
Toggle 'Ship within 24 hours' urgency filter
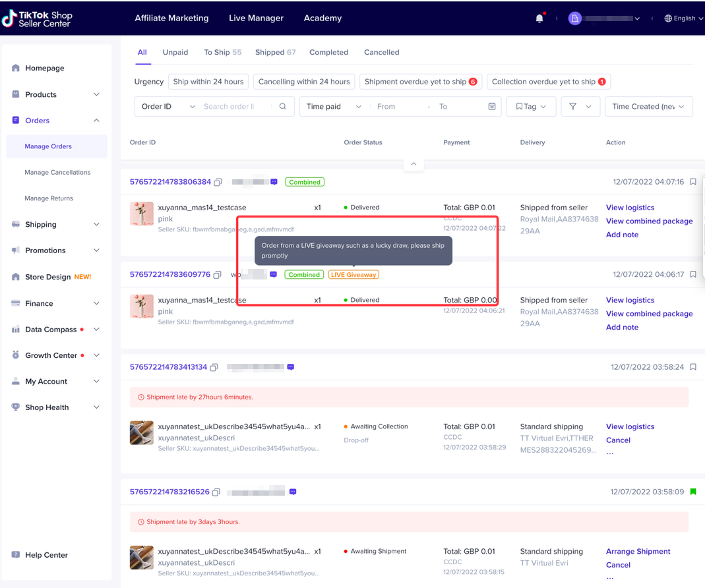(x=208, y=82)
